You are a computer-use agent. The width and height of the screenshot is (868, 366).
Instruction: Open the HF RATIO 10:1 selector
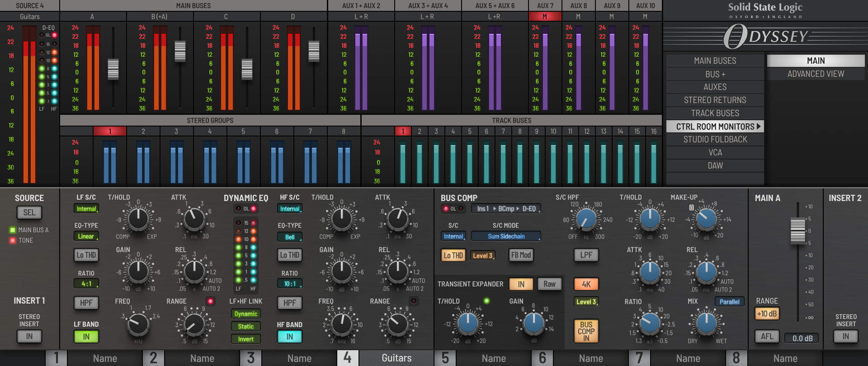pos(290,284)
